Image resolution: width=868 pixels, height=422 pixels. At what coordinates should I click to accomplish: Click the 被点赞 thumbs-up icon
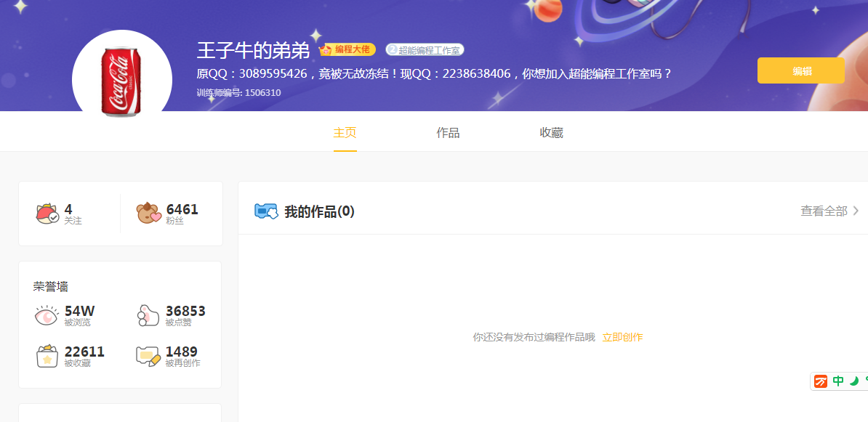pos(148,315)
